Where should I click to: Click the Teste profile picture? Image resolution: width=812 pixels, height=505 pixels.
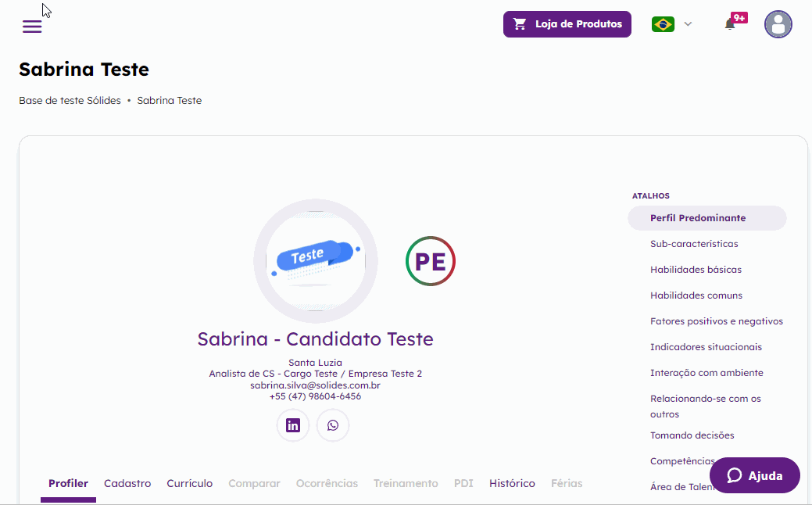click(x=316, y=260)
